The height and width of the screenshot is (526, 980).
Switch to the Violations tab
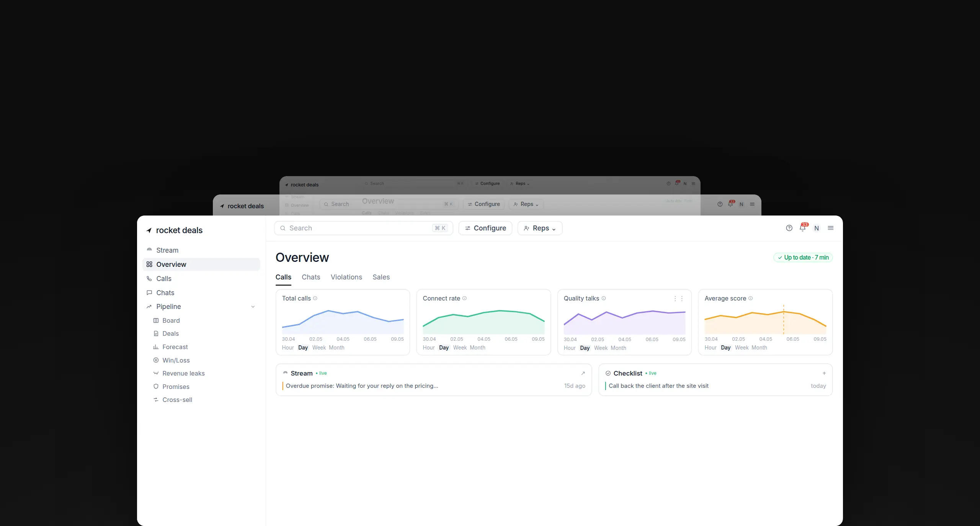[x=346, y=277]
